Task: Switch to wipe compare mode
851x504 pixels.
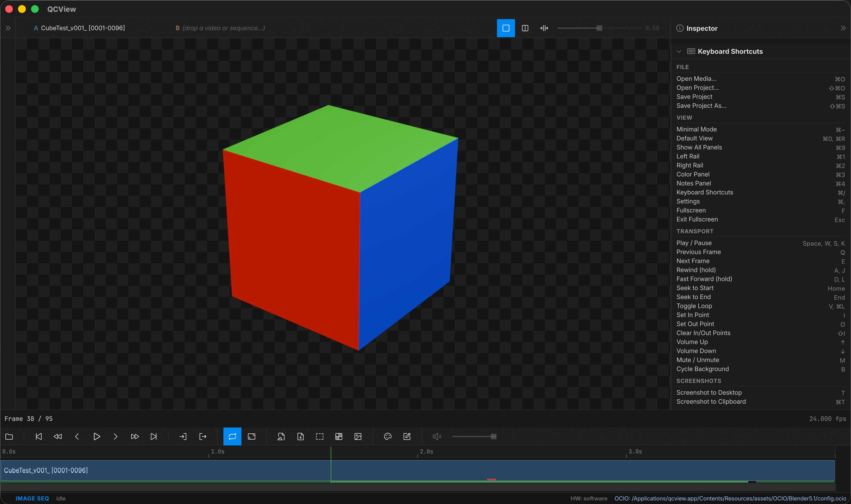Action: 544,28
